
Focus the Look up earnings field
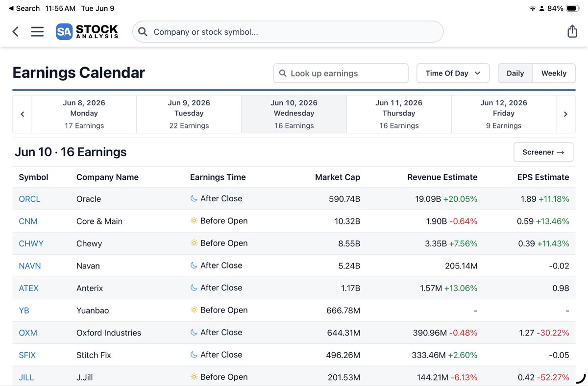pyautogui.click(x=341, y=73)
